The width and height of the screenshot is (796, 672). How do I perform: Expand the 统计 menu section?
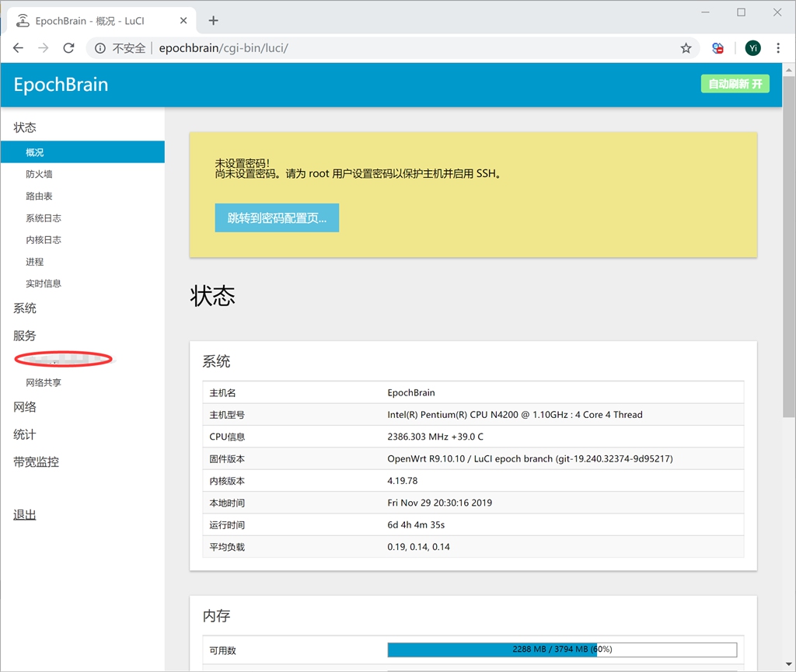pyautogui.click(x=25, y=434)
